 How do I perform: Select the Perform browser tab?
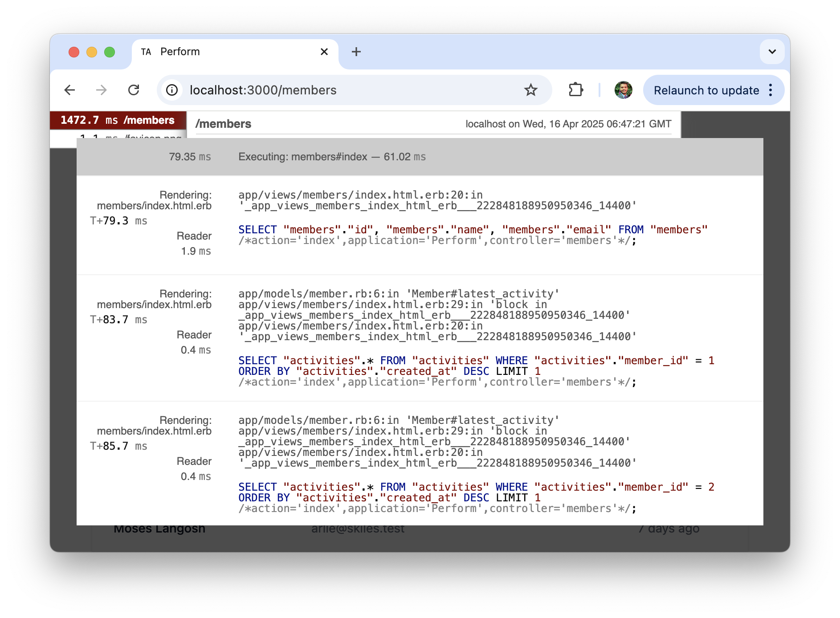(180, 52)
